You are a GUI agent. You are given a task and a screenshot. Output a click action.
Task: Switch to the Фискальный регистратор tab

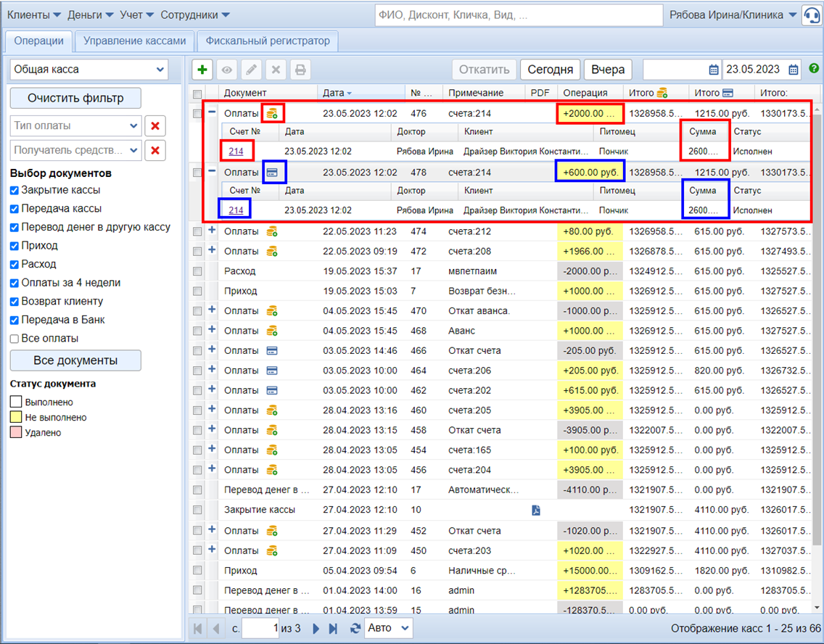[x=268, y=41]
